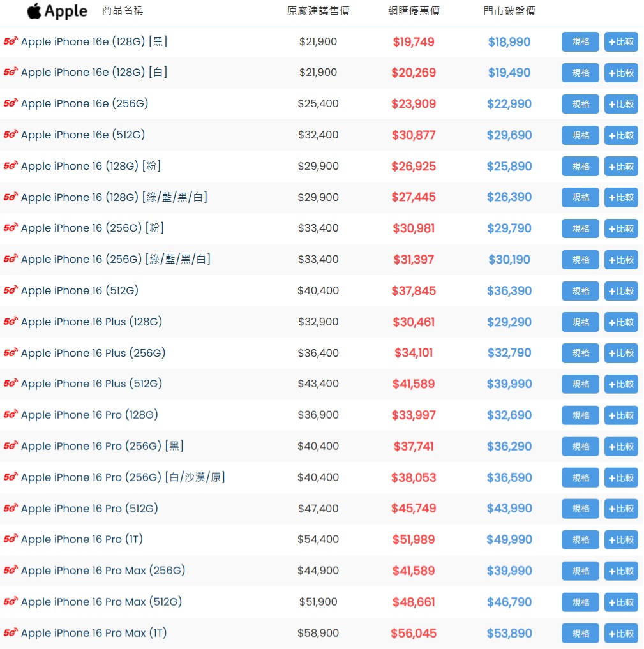Show 規格 for iPhone 16 (128G) [綠/藍/黑/白]
The height and width of the screenshot is (649, 644).
tap(580, 197)
